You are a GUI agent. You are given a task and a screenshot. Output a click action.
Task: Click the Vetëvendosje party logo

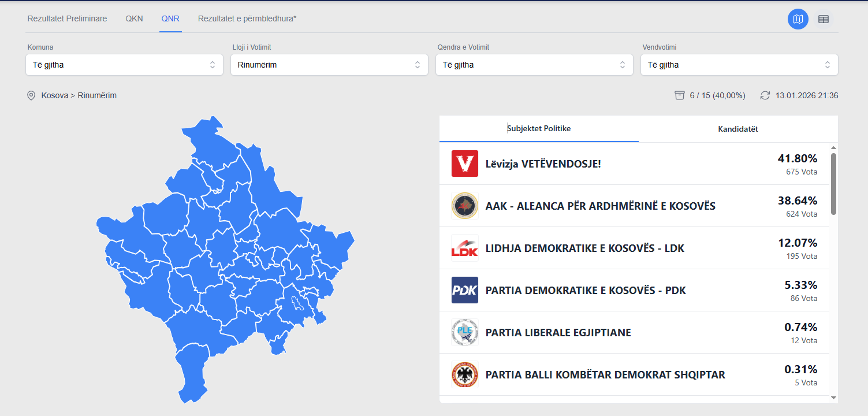coord(465,164)
